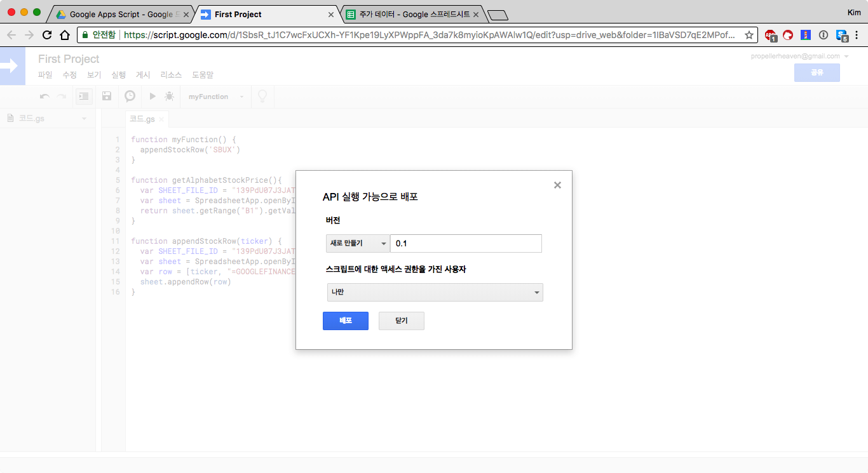The height and width of the screenshot is (473, 868).
Task: Select the debug (bug) icon
Action: point(169,96)
